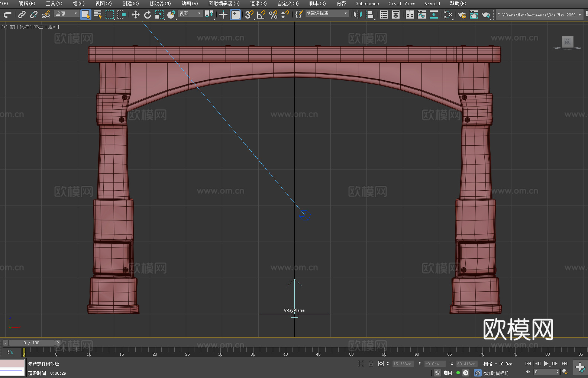Open the 创建选择集 named selection dropdown
The height and width of the screenshot is (378, 588).
coord(327,13)
